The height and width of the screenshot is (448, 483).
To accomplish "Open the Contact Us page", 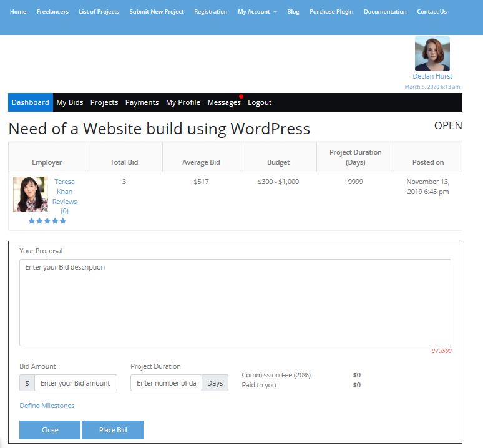I will (x=432, y=12).
